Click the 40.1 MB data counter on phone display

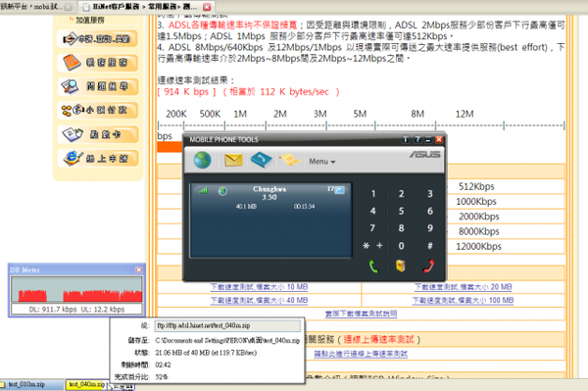[246, 207]
